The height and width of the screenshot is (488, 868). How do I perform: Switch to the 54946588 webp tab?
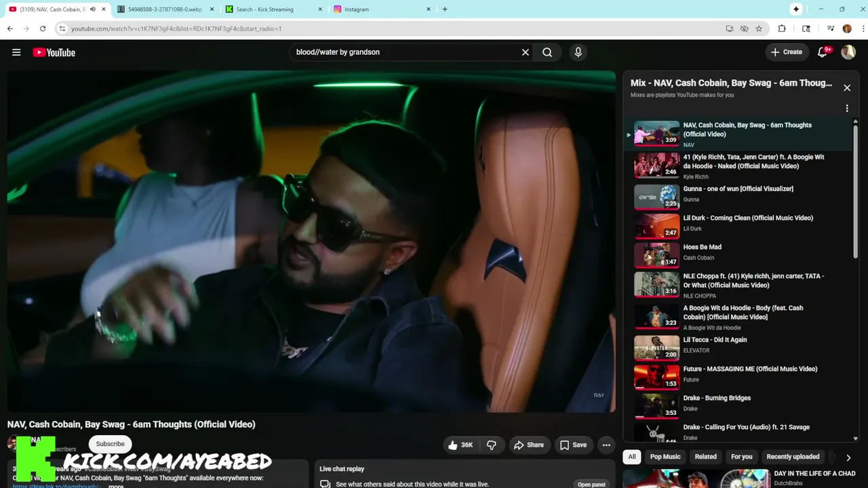tap(163, 9)
